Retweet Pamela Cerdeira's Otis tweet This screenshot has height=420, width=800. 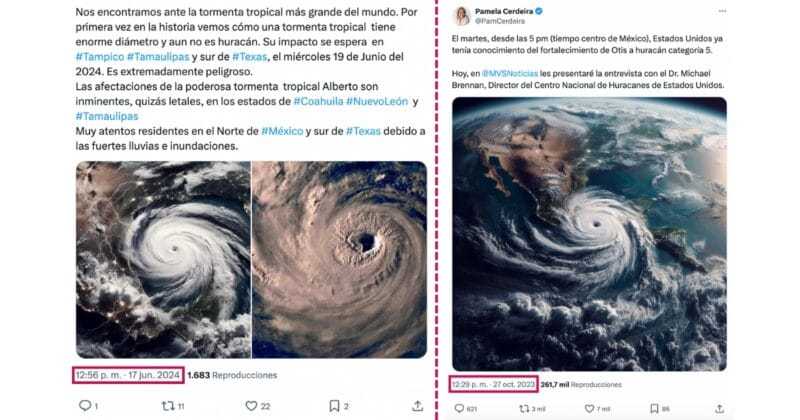coord(521,408)
